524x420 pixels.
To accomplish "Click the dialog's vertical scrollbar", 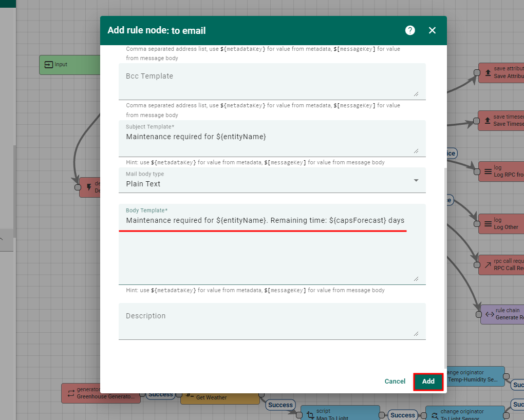I will [x=445, y=257].
